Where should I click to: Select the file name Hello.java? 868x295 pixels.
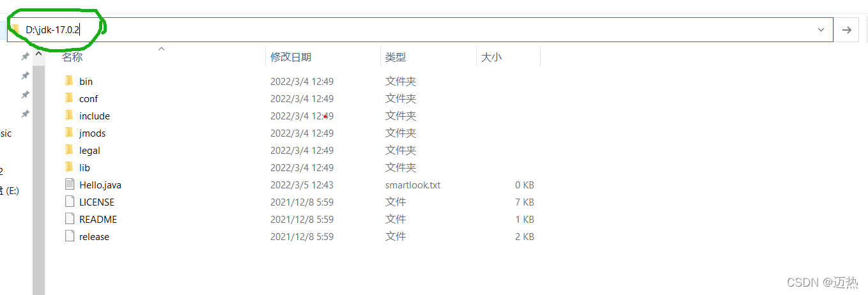click(x=100, y=185)
